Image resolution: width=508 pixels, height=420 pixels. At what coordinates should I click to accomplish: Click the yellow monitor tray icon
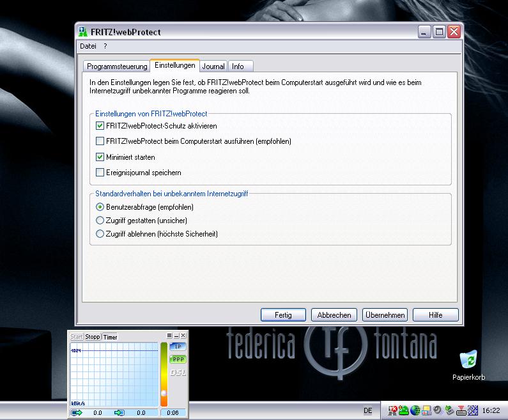(426, 410)
